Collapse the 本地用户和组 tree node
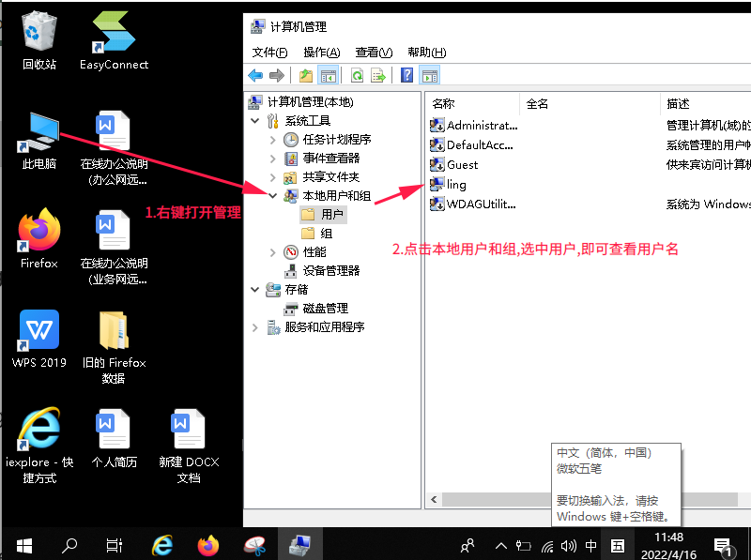This screenshot has height=560, width=751. 273,196
